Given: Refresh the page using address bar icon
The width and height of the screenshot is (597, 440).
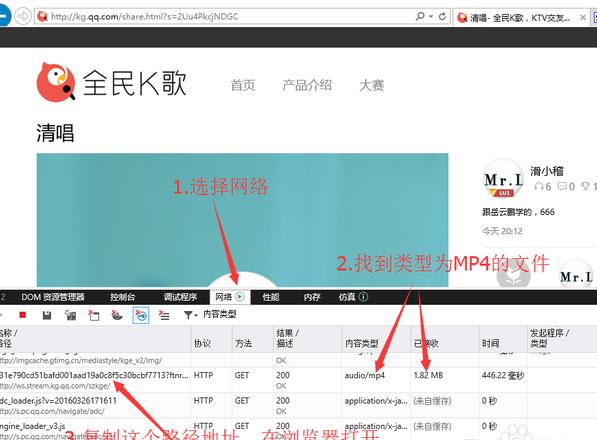Looking at the screenshot, I should click(442, 16).
